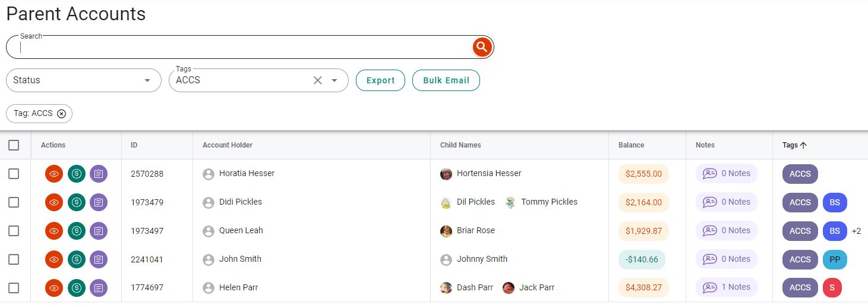Screen dimensions: 868x307
Task: Click the orange search magnifier icon
Action: click(482, 46)
